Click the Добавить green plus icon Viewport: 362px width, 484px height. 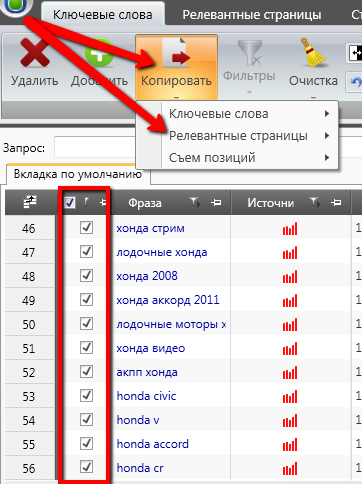click(99, 53)
